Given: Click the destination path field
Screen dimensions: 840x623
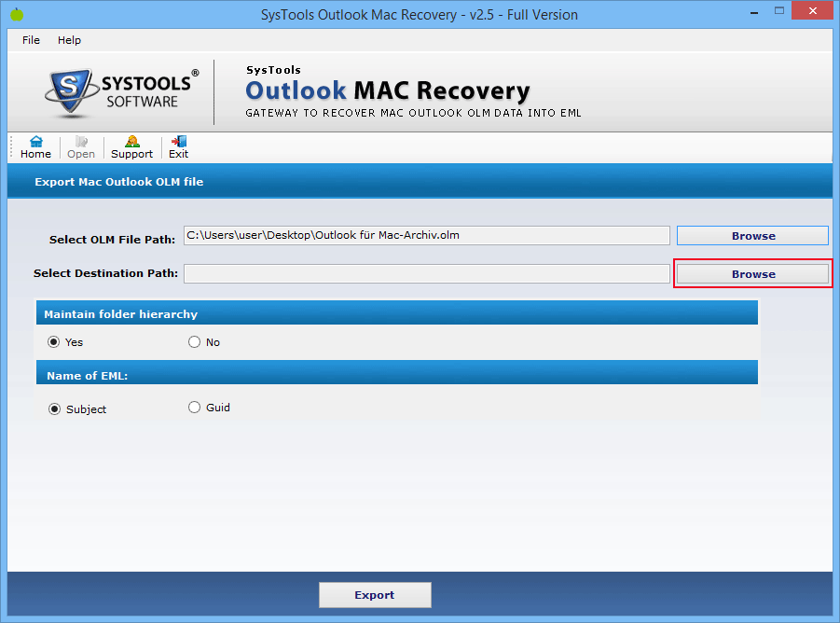Looking at the screenshot, I should coord(426,274).
